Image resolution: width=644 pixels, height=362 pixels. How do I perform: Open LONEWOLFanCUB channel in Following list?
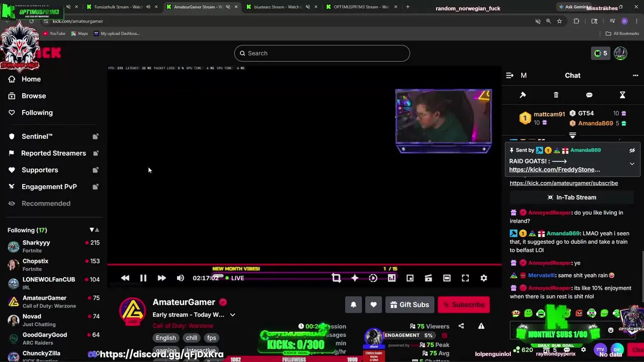(53, 283)
